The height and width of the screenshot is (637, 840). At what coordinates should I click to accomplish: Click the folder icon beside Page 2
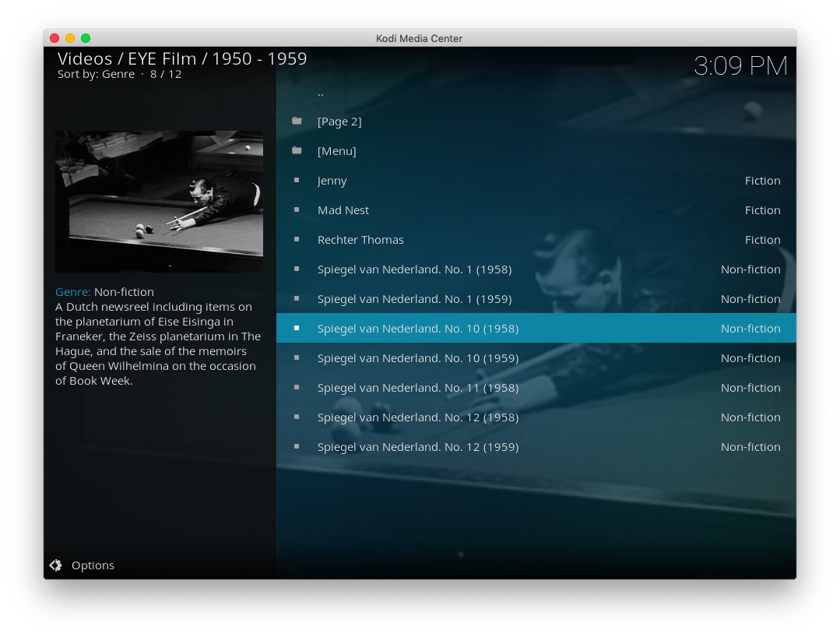pos(297,121)
